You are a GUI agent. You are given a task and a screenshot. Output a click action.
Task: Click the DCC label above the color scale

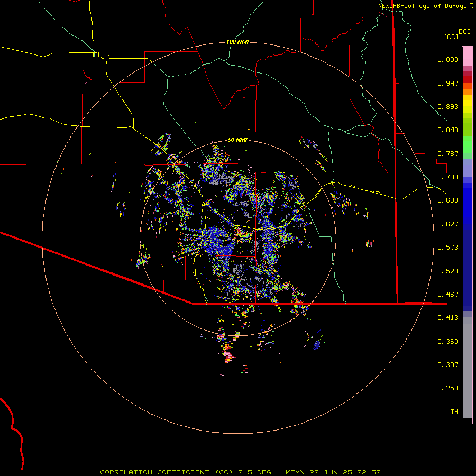464,32
